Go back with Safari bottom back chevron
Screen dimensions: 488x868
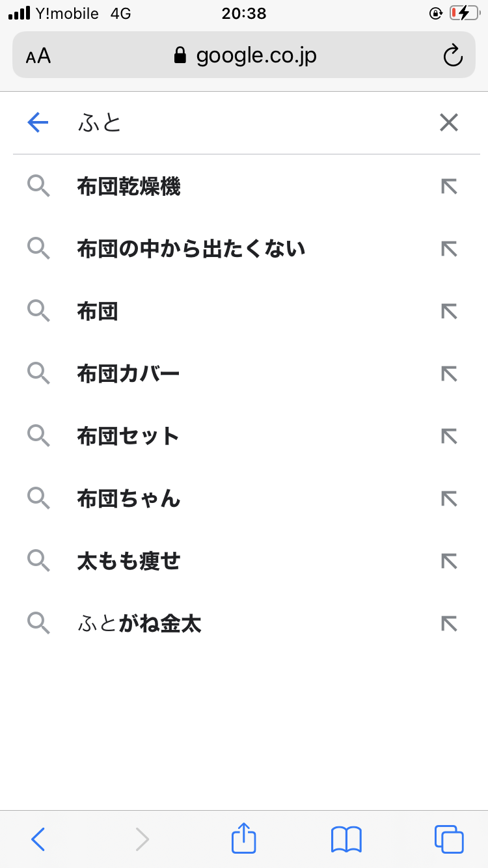coord(38,839)
